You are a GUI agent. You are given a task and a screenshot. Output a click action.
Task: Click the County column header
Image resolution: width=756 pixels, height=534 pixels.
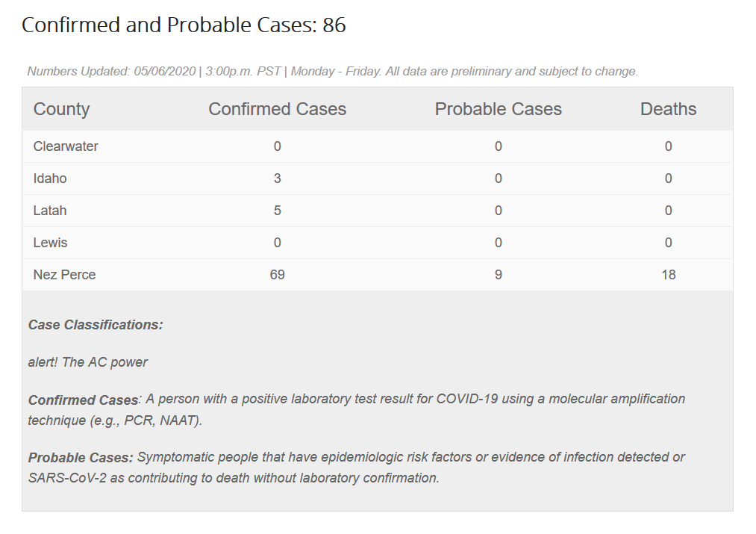pyautogui.click(x=61, y=109)
